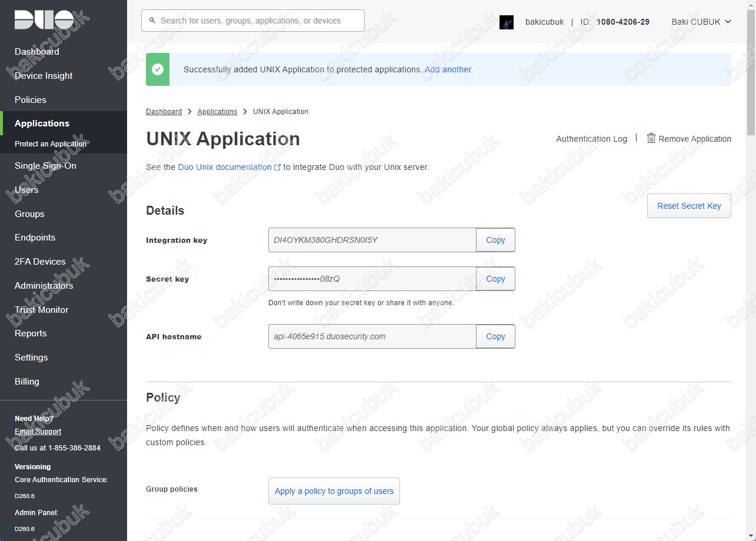Click the Duo logo

pyautogui.click(x=44, y=19)
